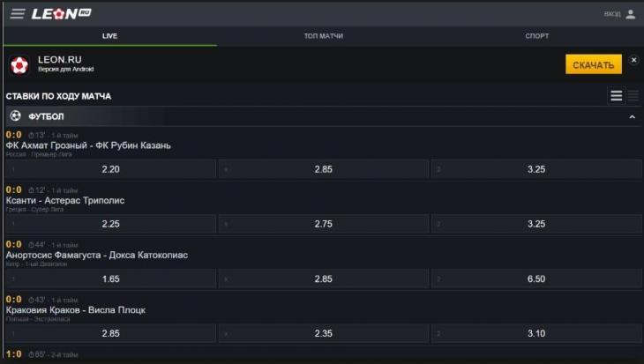Switch to compact list view layout
The height and width of the screenshot is (364, 644).
633,96
